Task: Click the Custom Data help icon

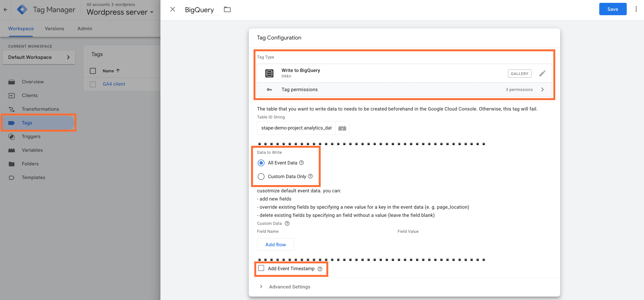Action: pyautogui.click(x=287, y=223)
